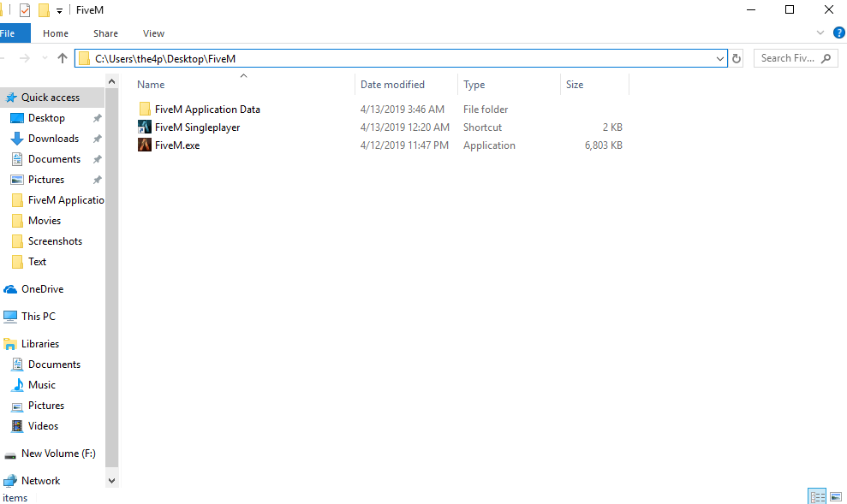Click the Videos filmstrip library icon

coord(17,426)
